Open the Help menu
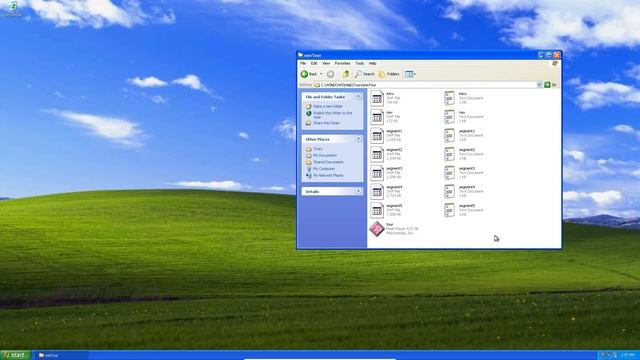 coord(372,64)
